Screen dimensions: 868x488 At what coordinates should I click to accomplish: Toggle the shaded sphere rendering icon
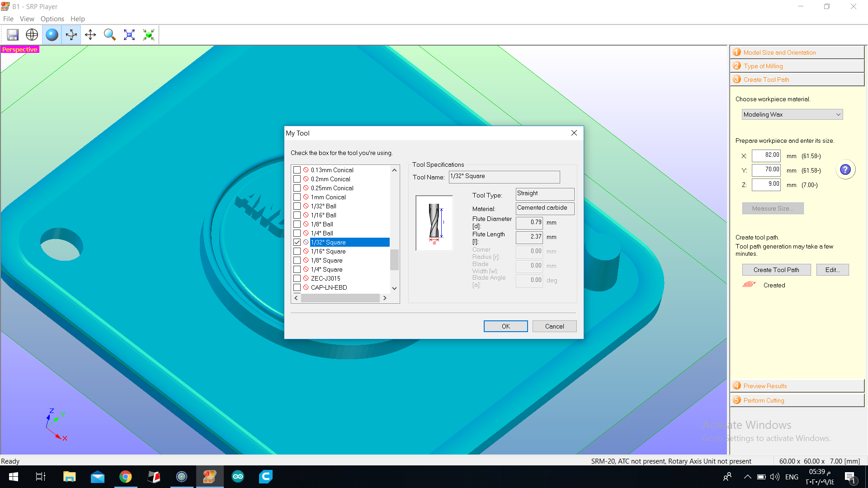click(x=52, y=35)
